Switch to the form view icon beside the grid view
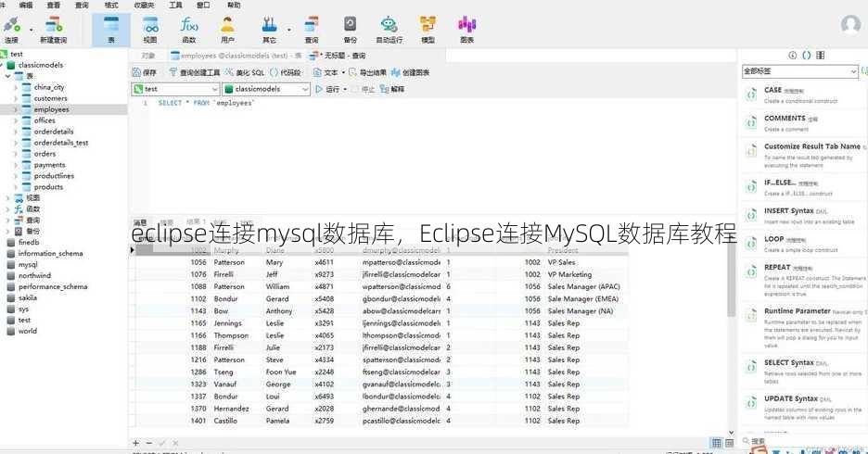The image size is (868, 454). click(730, 443)
